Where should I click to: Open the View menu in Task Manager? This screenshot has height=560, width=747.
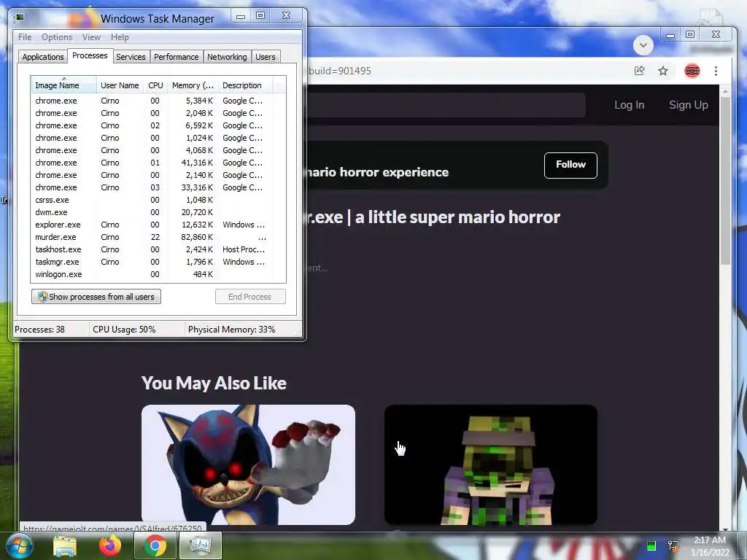tap(91, 37)
